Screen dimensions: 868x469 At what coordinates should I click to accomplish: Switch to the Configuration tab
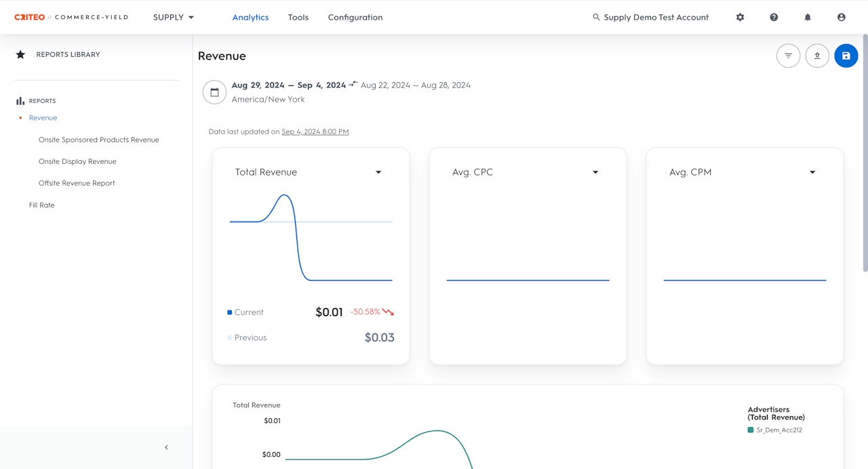(355, 18)
